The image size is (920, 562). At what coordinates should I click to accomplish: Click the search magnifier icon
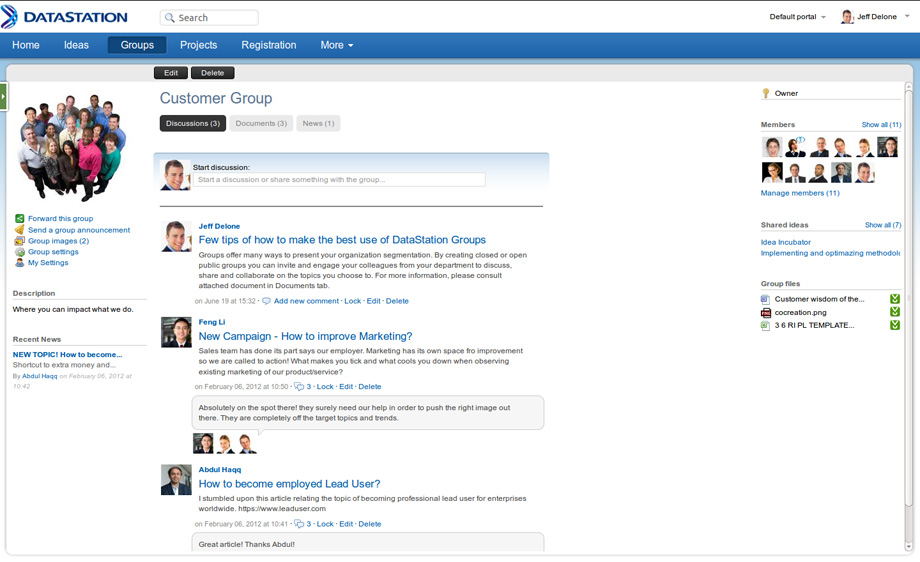[170, 18]
